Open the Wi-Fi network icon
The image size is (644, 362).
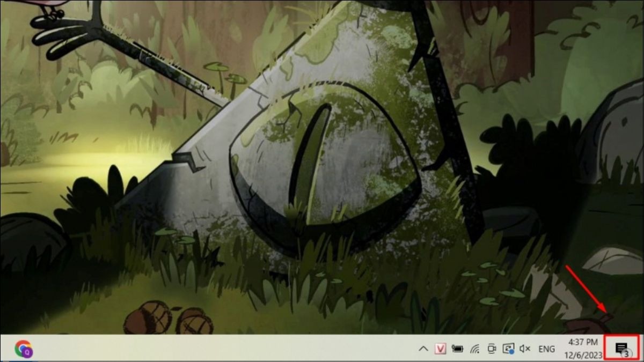(x=474, y=349)
